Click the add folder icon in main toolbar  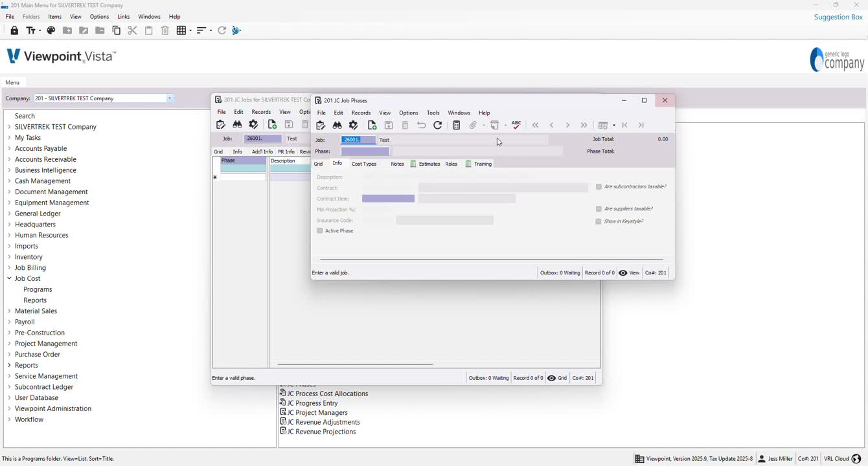click(x=67, y=30)
